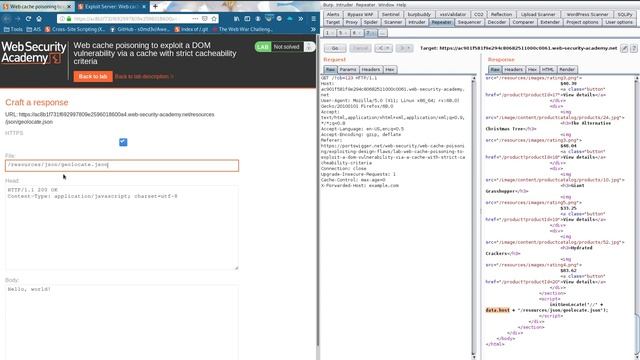Select Repeater request tab 5
This screenshot has height=360, width=640.
point(342,33)
